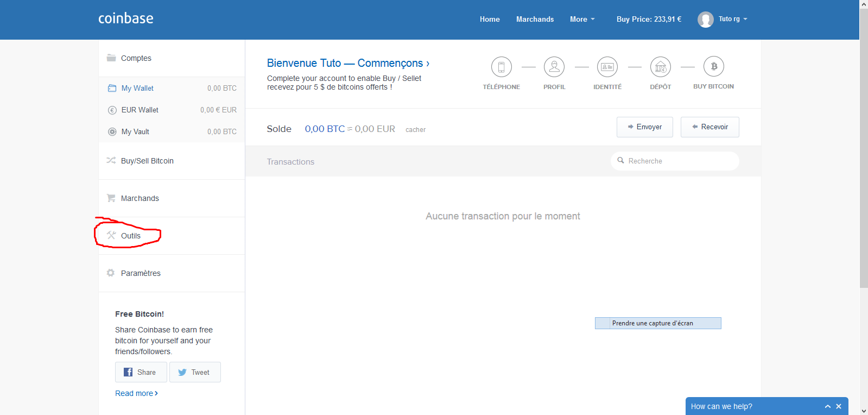868x415 pixels.
Task: Click the search magnifier icon
Action: pyautogui.click(x=620, y=160)
